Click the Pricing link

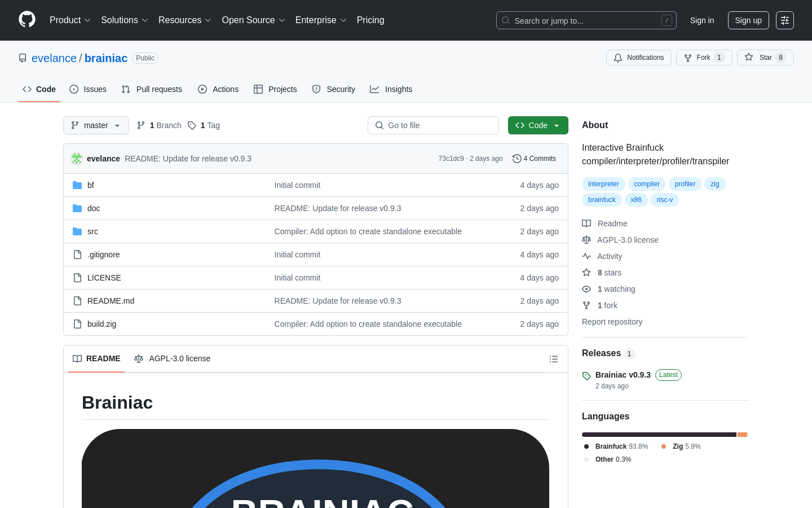[370, 20]
